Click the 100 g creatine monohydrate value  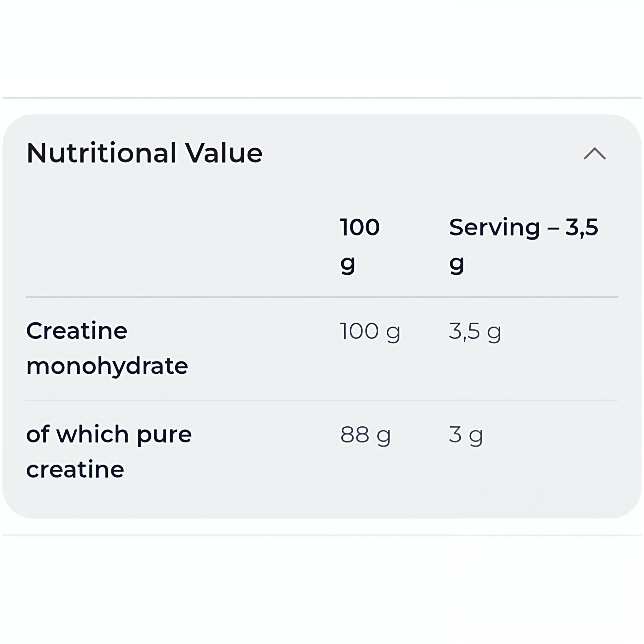(x=370, y=331)
